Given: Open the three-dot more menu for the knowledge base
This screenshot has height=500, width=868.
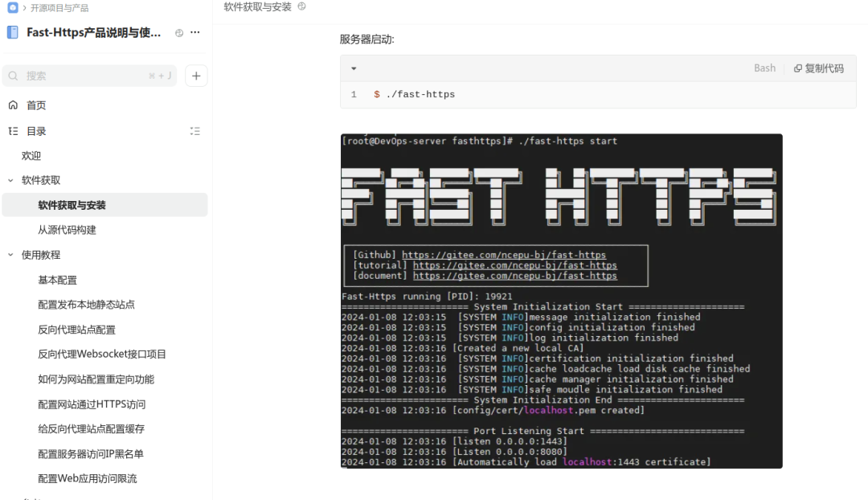Looking at the screenshot, I should [195, 33].
